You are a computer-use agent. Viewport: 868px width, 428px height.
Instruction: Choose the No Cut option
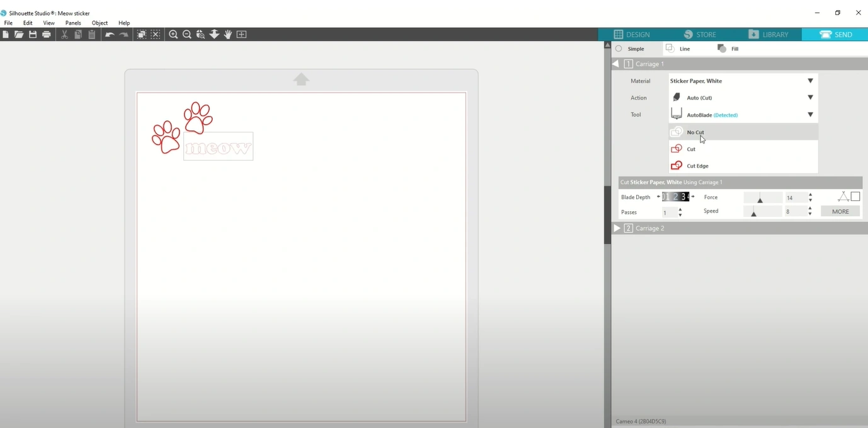[x=695, y=132]
